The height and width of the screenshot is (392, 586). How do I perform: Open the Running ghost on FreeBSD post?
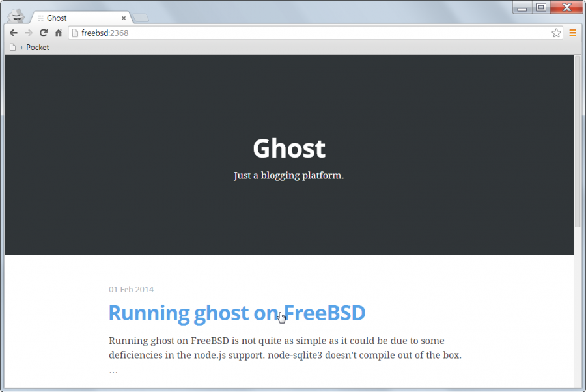pos(236,313)
